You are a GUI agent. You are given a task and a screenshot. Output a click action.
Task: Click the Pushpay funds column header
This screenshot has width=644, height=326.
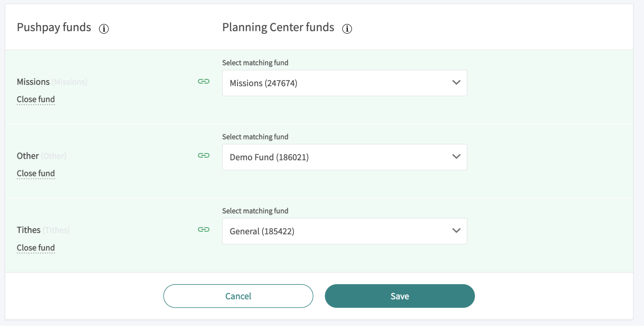click(x=54, y=28)
